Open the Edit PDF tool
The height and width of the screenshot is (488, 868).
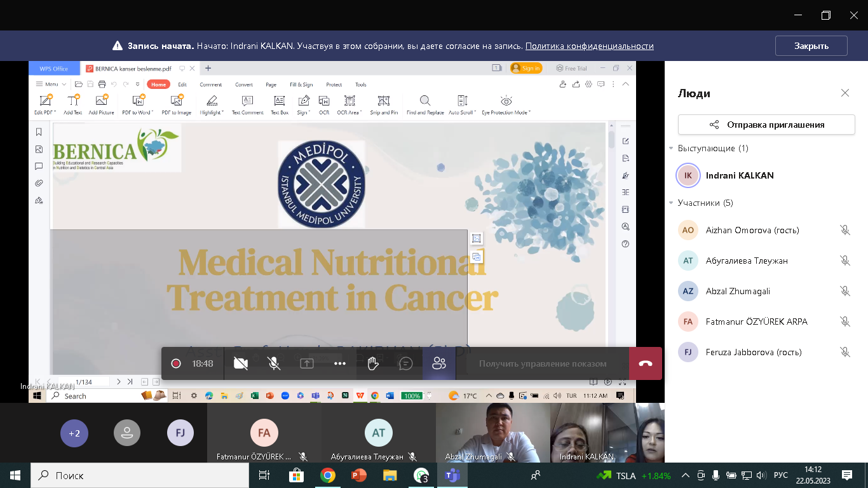[x=45, y=105]
